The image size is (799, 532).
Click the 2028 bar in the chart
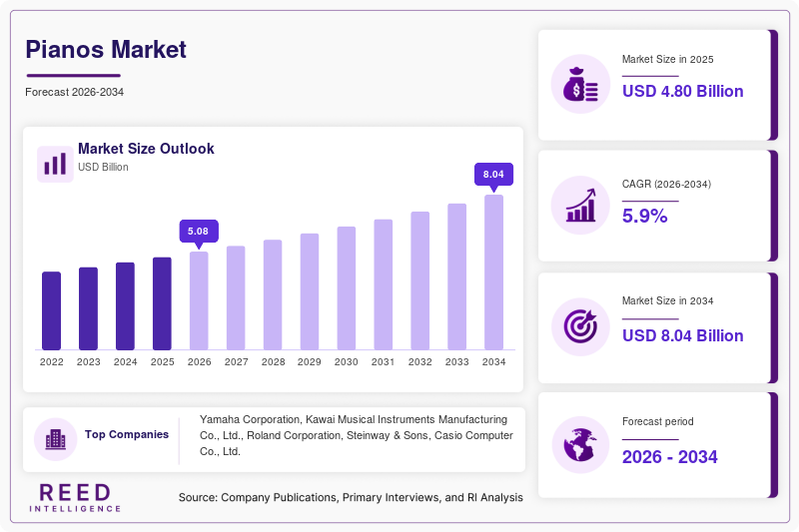click(273, 295)
